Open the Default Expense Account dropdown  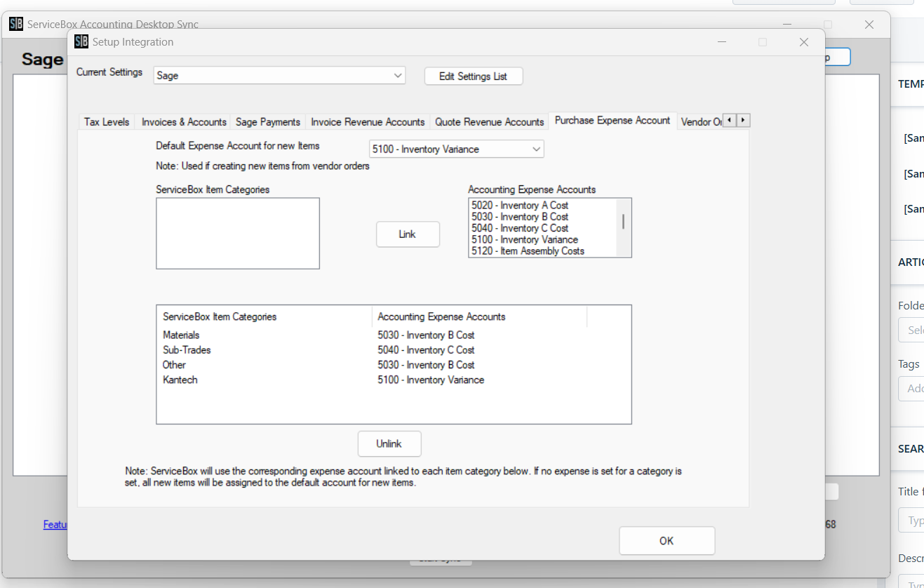[x=456, y=149]
